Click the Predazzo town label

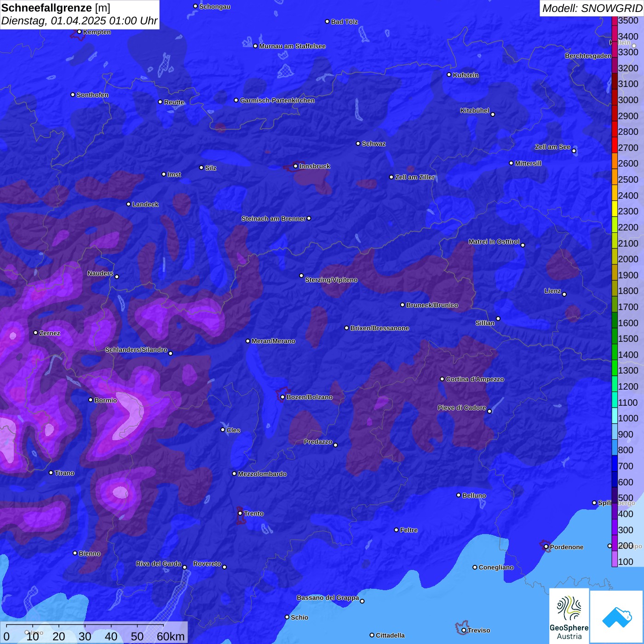point(318,442)
